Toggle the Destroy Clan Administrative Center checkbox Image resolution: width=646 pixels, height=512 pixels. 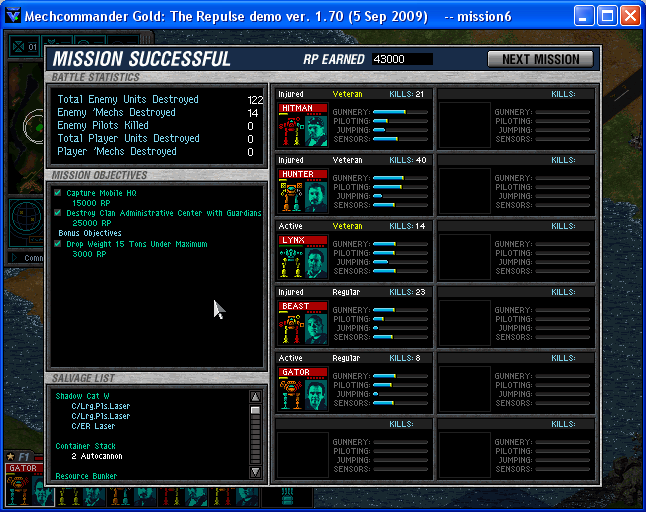point(58,213)
